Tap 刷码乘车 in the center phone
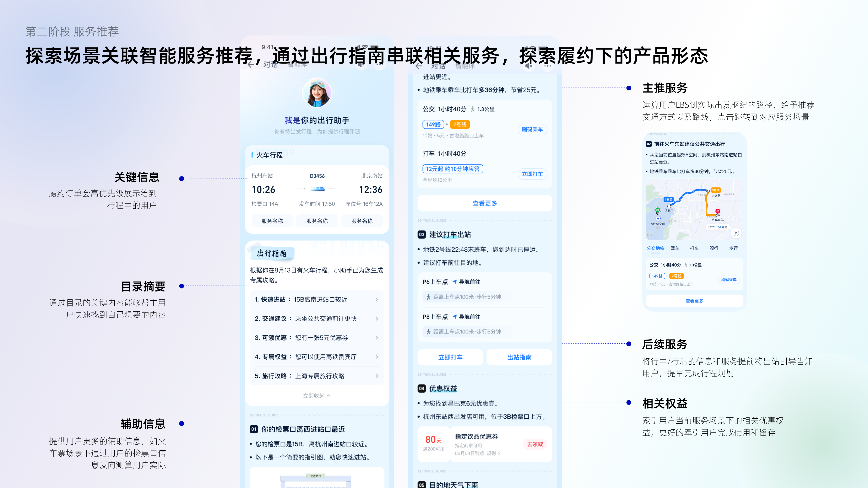868x488 pixels. click(x=532, y=130)
